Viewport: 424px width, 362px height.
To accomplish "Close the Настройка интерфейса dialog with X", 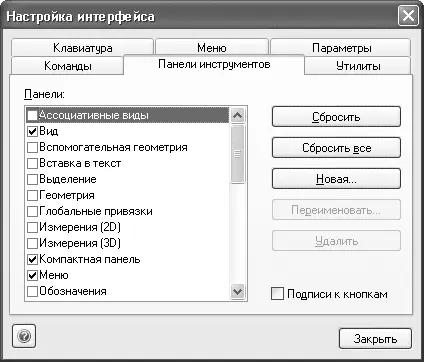I will (408, 16).
